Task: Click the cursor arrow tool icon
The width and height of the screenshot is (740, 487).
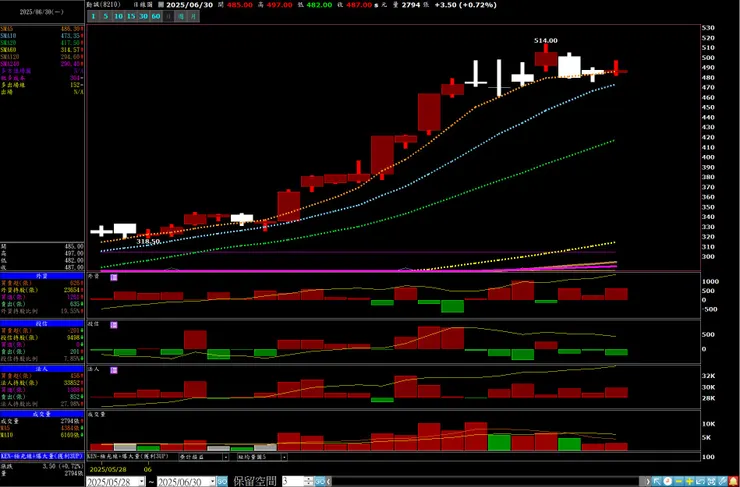Action: (657, 481)
